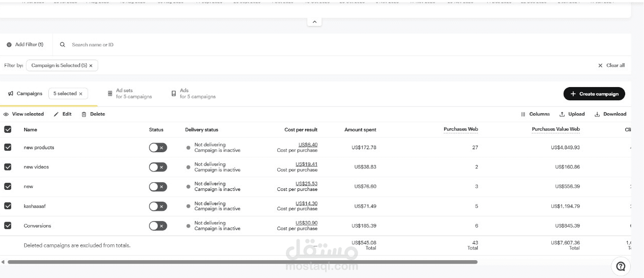Click the Download button
This screenshot has width=644, height=278.
[x=610, y=114]
